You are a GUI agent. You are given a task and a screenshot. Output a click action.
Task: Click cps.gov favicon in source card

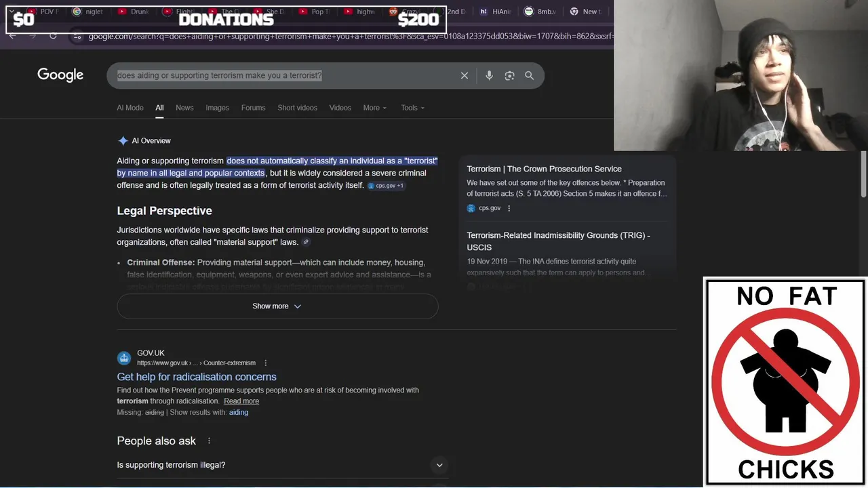tap(471, 208)
